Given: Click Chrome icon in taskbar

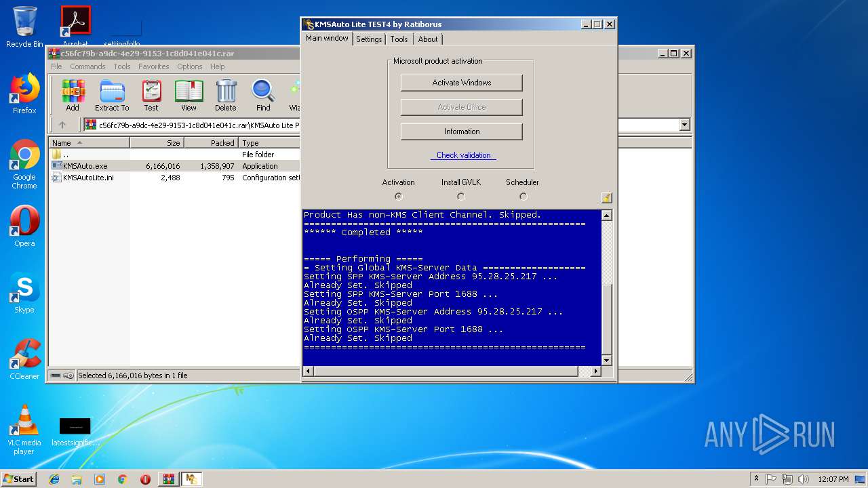Looking at the screenshot, I should (122, 479).
